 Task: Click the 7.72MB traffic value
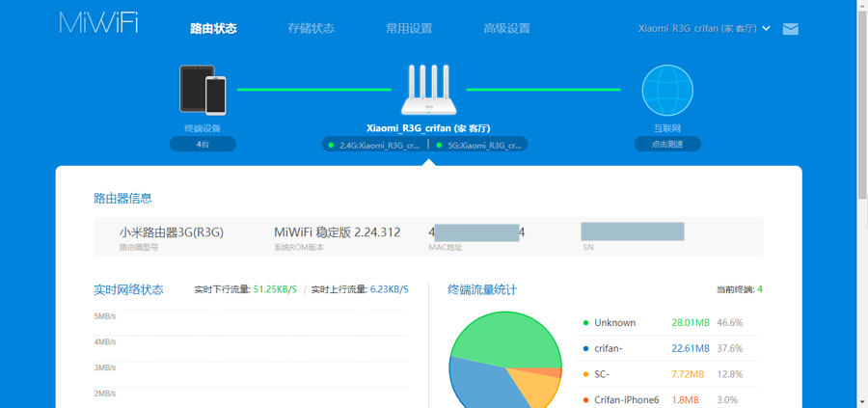click(688, 374)
